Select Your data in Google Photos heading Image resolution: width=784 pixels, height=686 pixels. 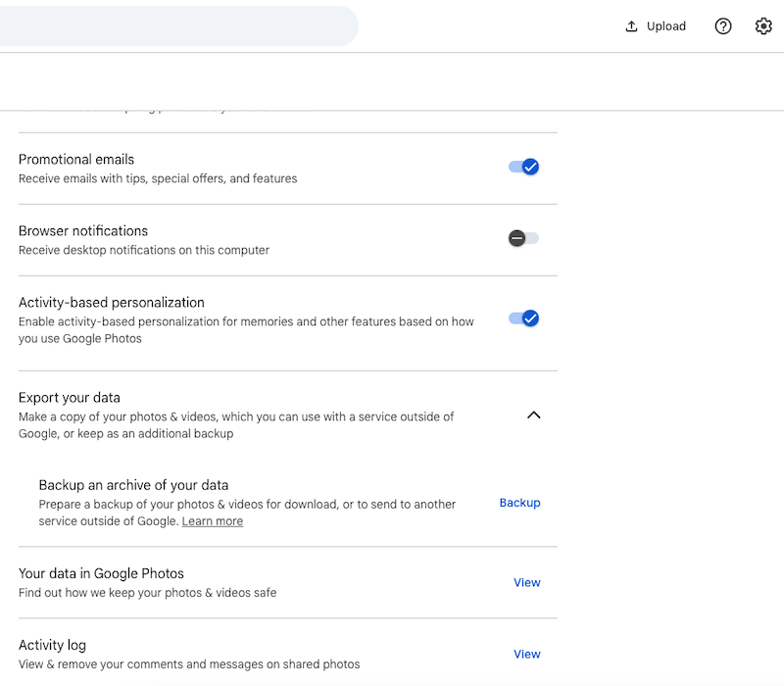[x=101, y=573]
